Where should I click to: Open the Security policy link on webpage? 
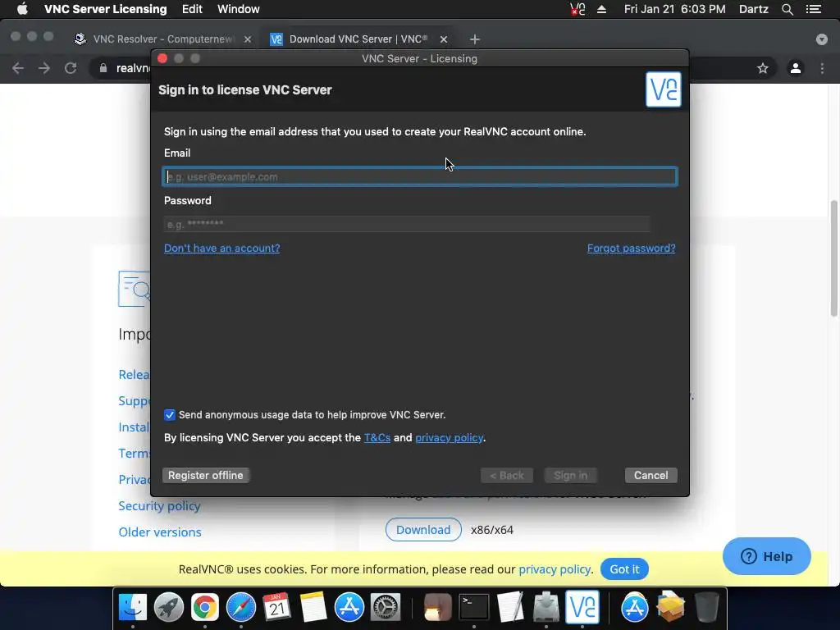(159, 505)
